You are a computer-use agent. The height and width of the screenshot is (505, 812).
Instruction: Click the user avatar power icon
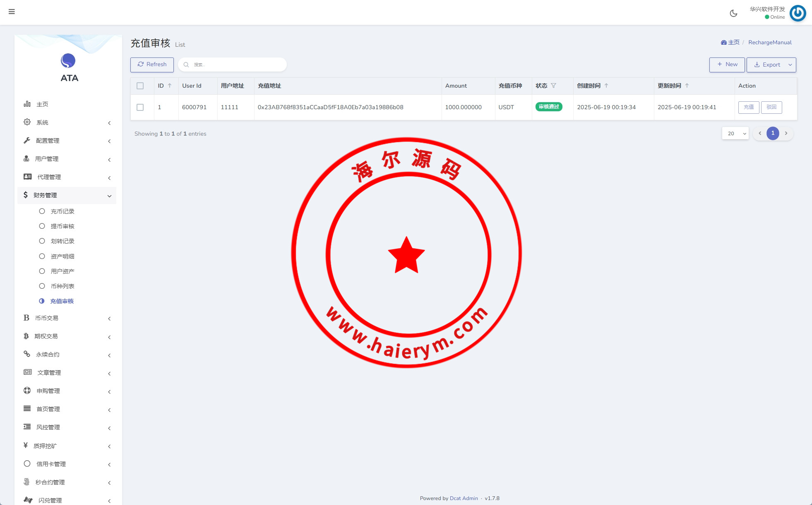[x=798, y=13]
